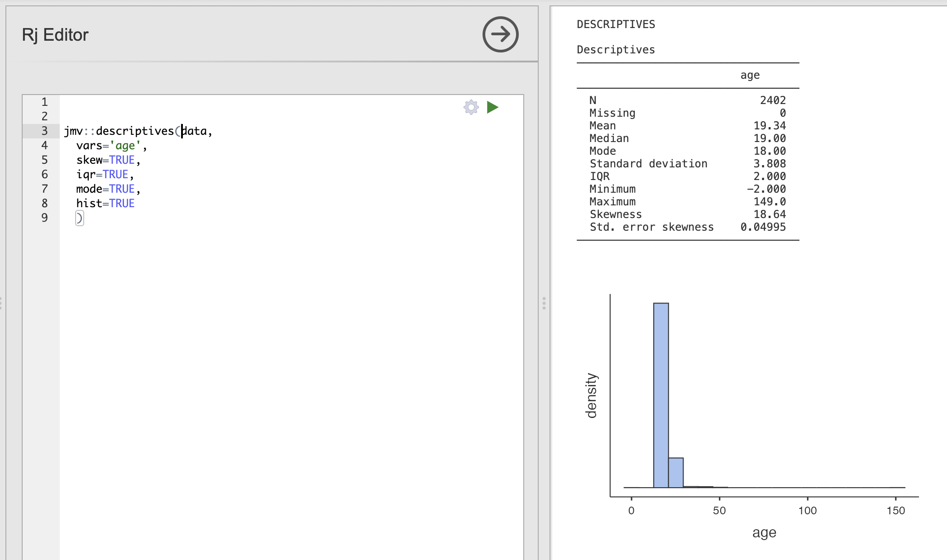Click the mode=TRUE code line
Screen dimensions: 947x560
[x=108, y=189]
